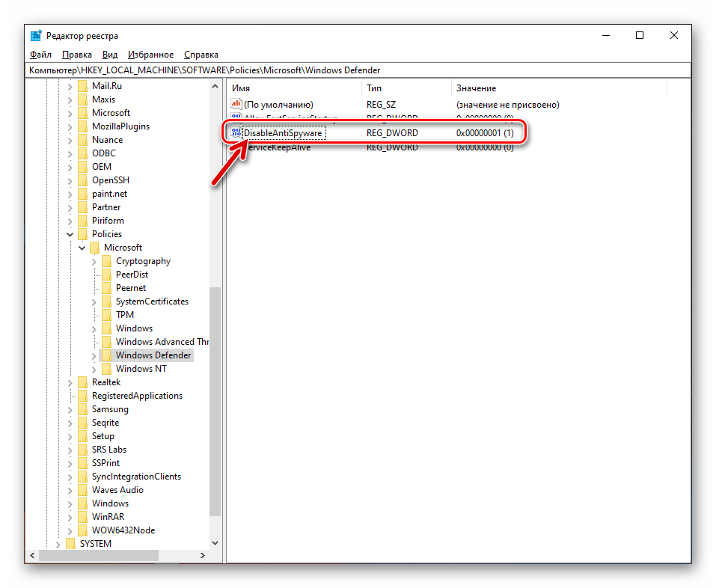Select the Seqrite tree item

(x=105, y=423)
